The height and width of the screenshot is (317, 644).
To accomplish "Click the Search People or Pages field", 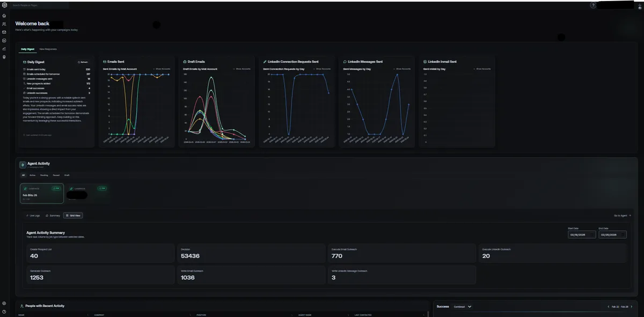I will tap(40, 5).
